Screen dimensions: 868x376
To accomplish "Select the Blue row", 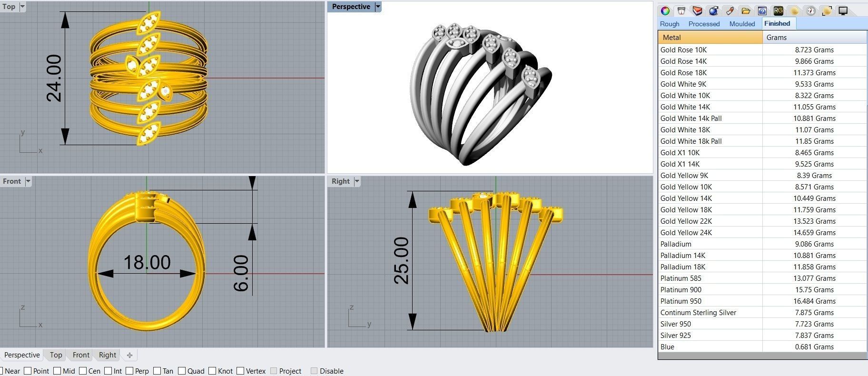I will [x=762, y=346].
